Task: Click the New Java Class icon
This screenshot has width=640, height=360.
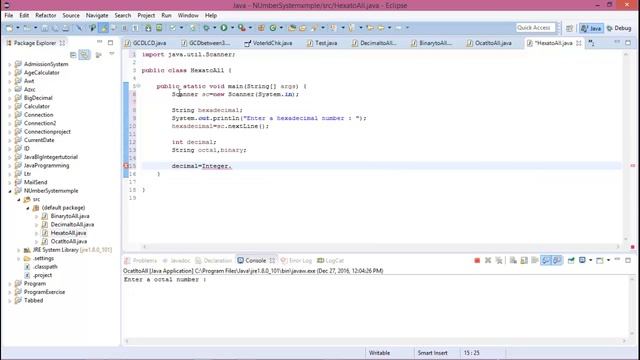Action: (x=273, y=28)
